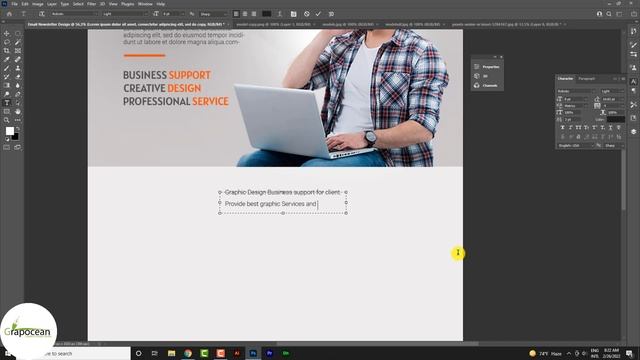Select the Eraser tool

(18, 77)
